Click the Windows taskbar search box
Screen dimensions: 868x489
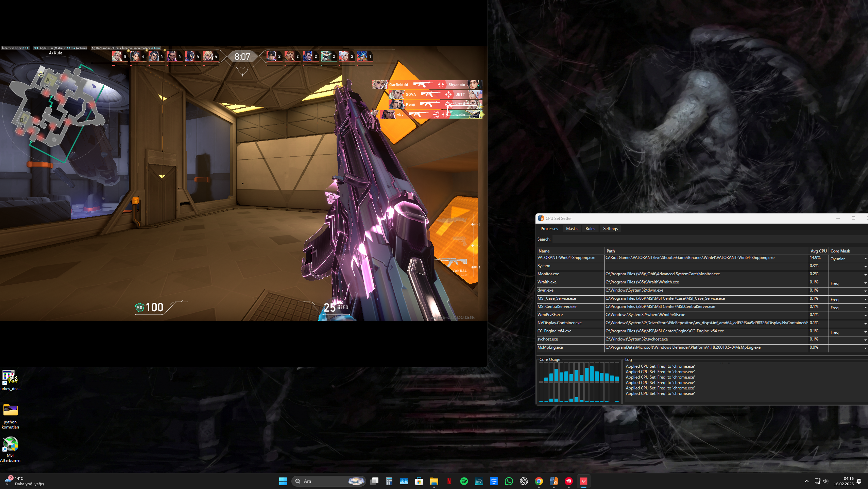[328, 481]
